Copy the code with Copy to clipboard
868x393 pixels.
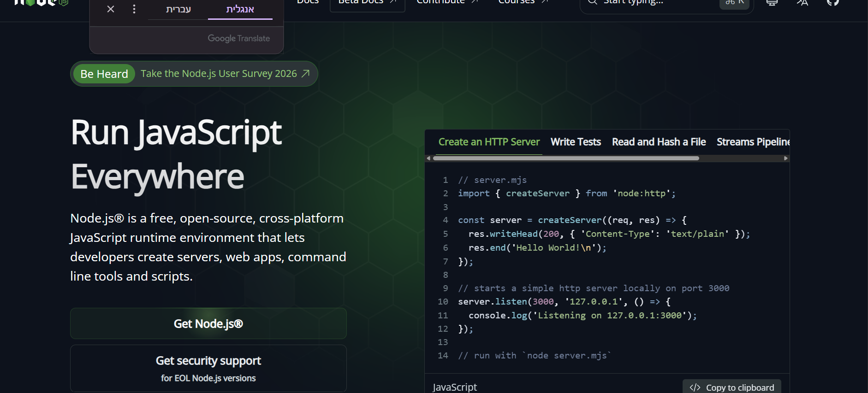732,387
